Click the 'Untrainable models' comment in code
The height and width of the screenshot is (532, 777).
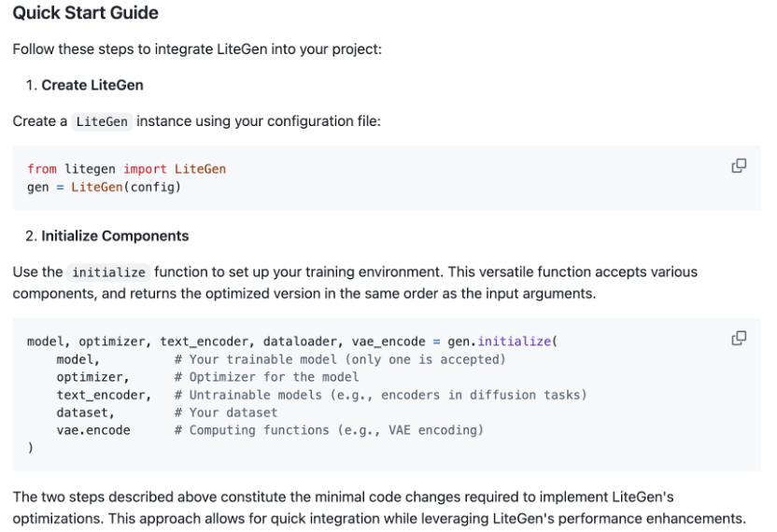coord(380,395)
